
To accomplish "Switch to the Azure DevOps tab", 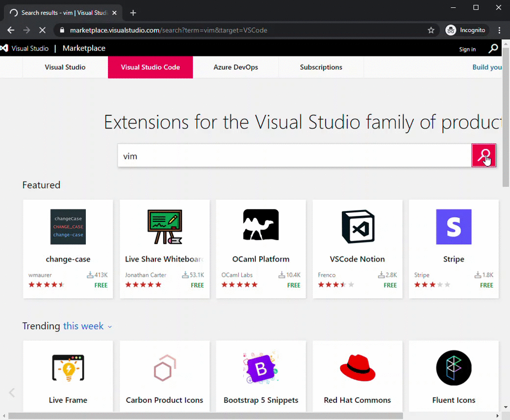I will click(x=235, y=67).
